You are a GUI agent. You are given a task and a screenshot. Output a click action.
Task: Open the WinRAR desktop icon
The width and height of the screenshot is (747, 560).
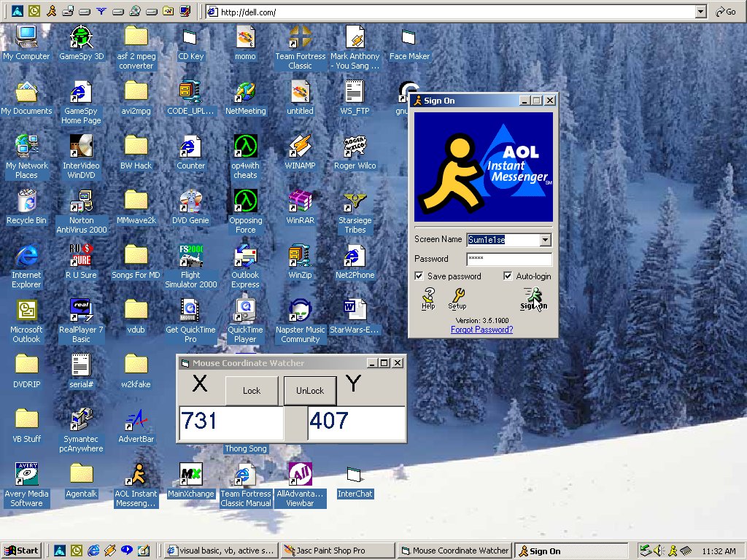[x=300, y=201]
